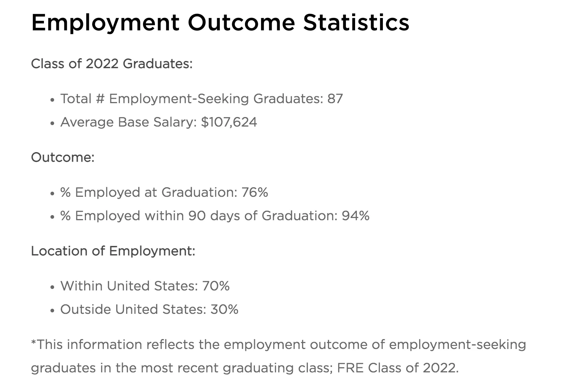This screenshot has height=387, width=588.
Task: Click Employed within 90 days text
Action: 199,216
